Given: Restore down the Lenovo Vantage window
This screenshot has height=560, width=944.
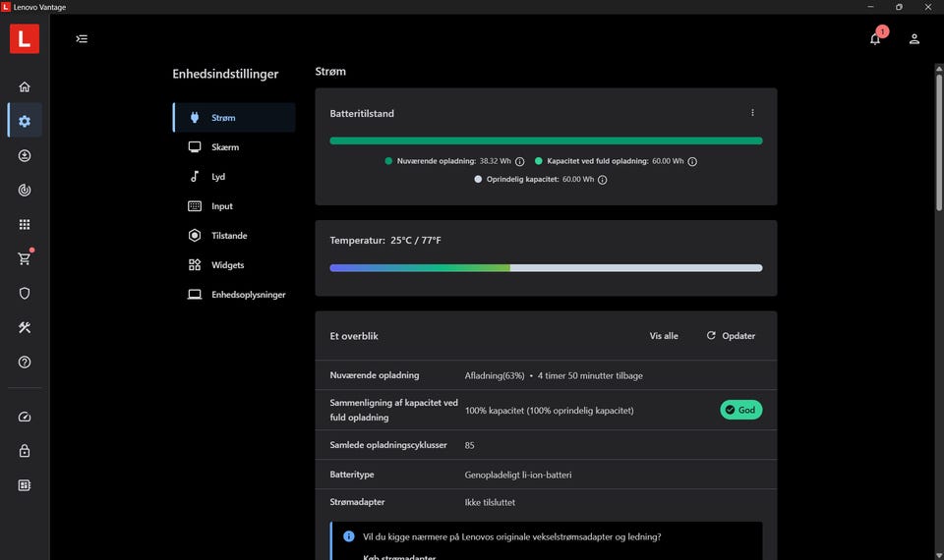Looking at the screenshot, I should point(899,7).
